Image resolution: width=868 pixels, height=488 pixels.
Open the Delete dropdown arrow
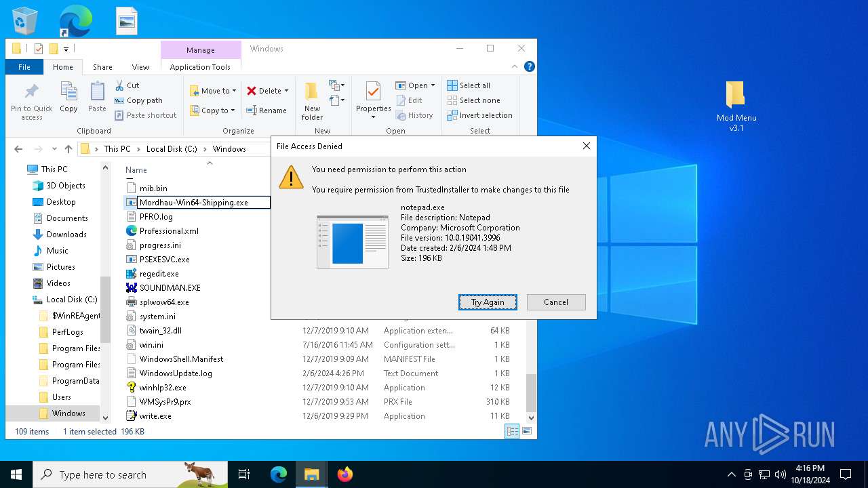click(286, 91)
